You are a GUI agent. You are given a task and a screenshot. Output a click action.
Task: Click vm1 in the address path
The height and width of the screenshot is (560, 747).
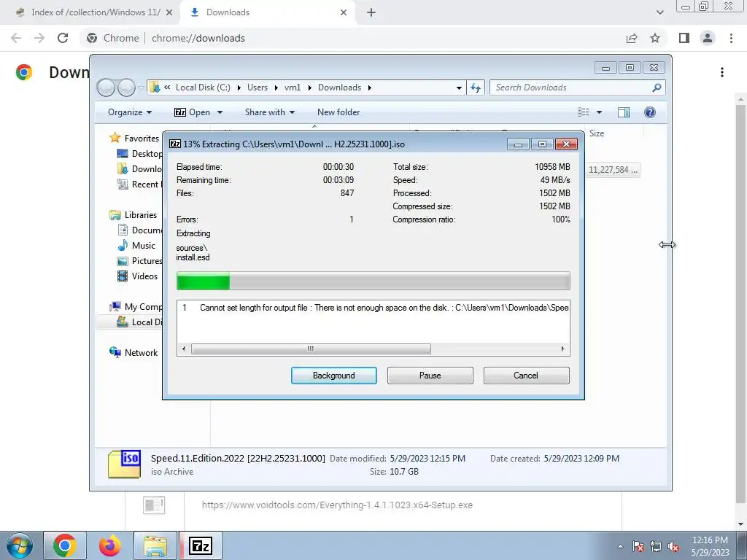(293, 87)
